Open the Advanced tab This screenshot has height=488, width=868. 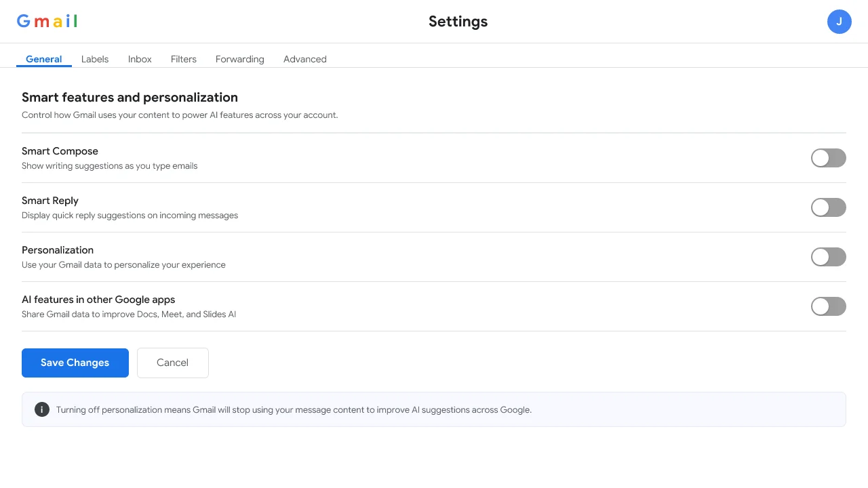click(x=305, y=59)
